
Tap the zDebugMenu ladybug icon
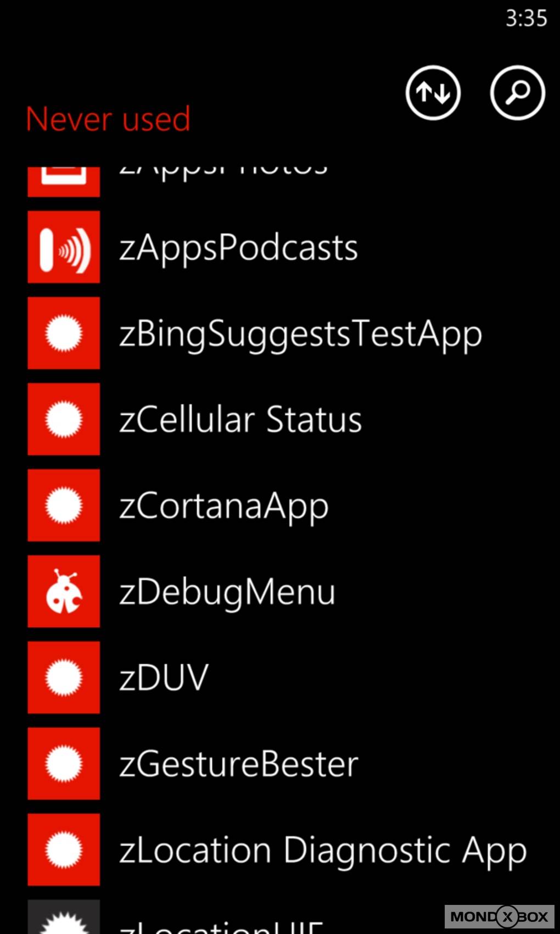pyautogui.click(x=64, y=591)
